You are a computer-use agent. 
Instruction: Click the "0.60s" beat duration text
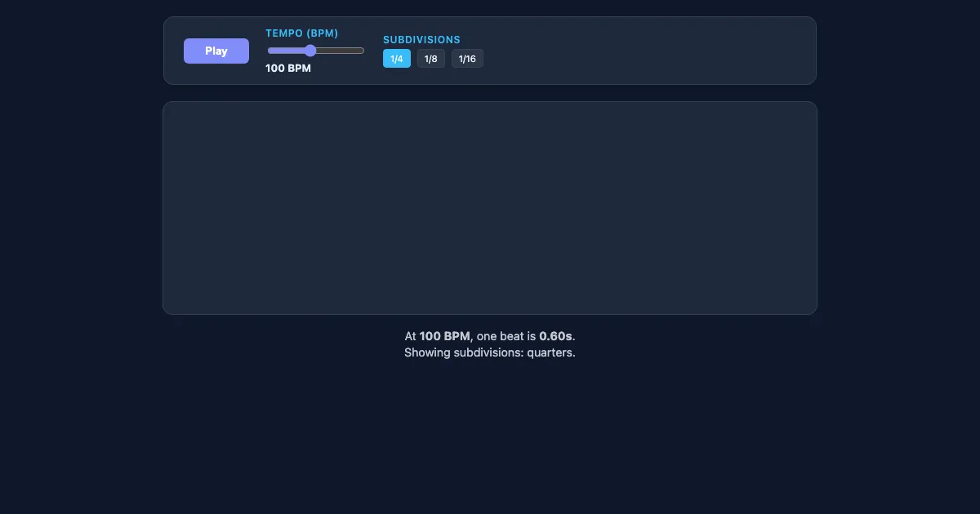tap(555, 336)
